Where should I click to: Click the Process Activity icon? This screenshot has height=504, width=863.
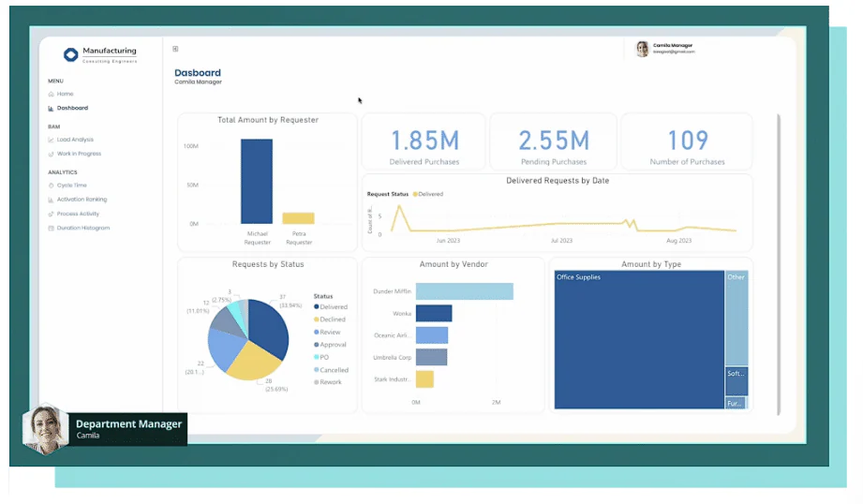[52, 214]
